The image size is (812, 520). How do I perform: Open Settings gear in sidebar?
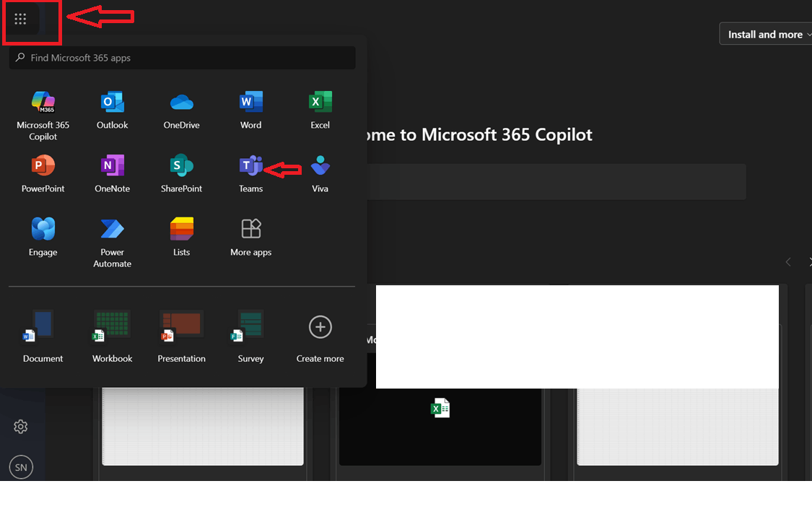coord(21,427)
